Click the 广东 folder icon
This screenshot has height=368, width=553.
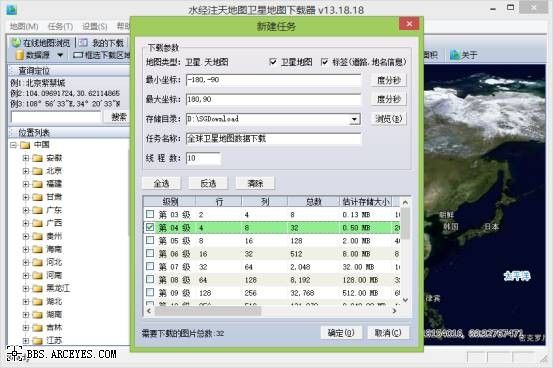(x=37, y=210)
